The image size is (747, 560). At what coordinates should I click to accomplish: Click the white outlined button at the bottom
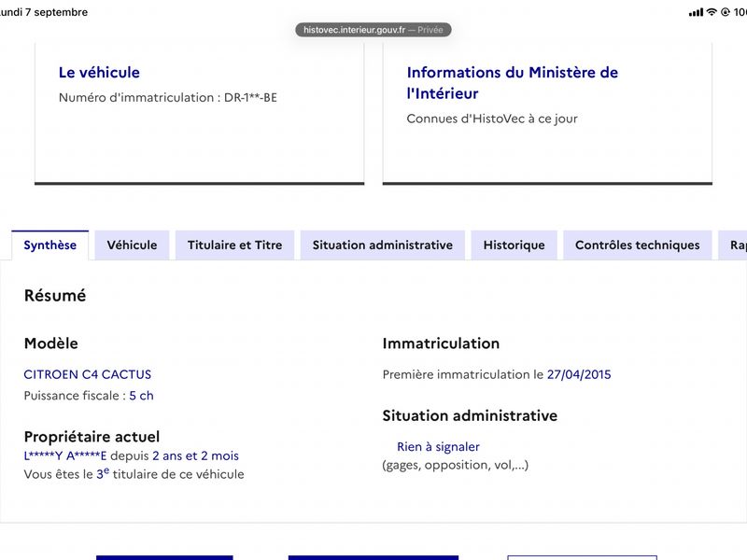click(582, 557)
